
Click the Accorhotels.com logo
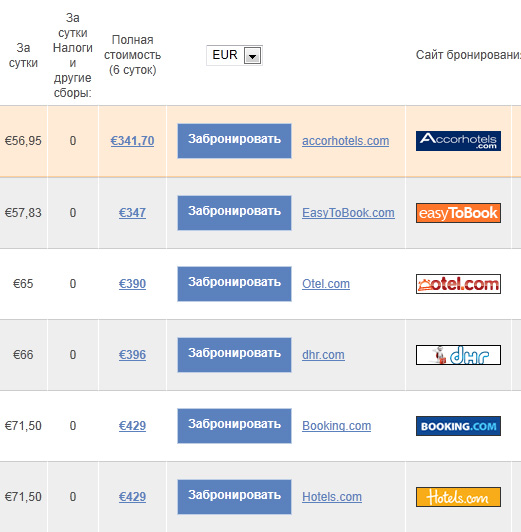(458, 141)
